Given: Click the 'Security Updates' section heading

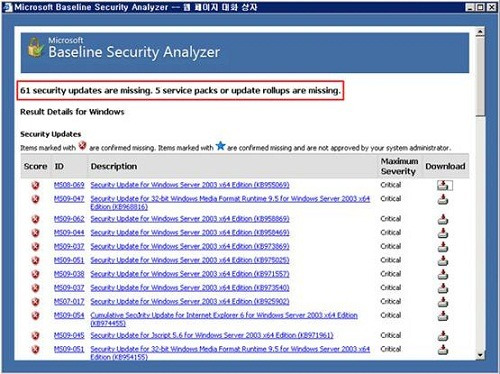Looking at the screenshot, I should [50, 134].
